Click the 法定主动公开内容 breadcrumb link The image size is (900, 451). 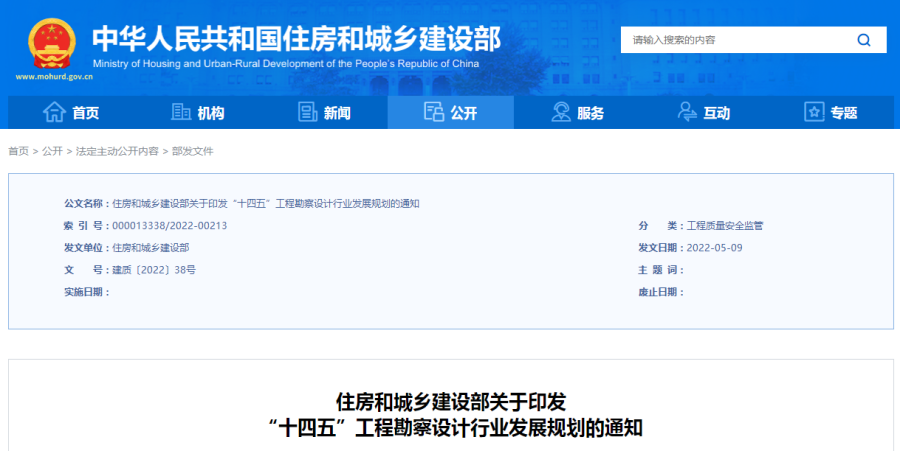[x=117, y=151]
